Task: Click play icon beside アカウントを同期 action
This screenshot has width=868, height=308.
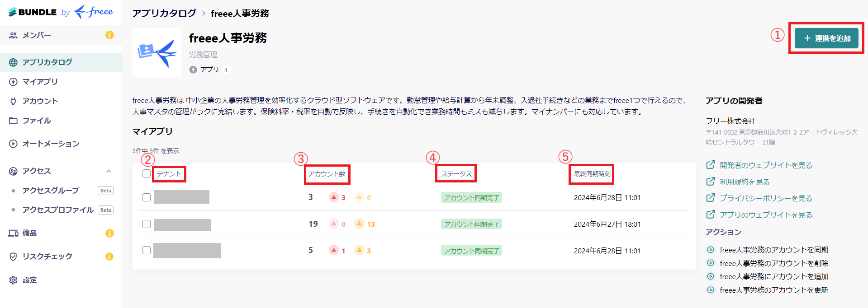Action: (x=711, y=250)
